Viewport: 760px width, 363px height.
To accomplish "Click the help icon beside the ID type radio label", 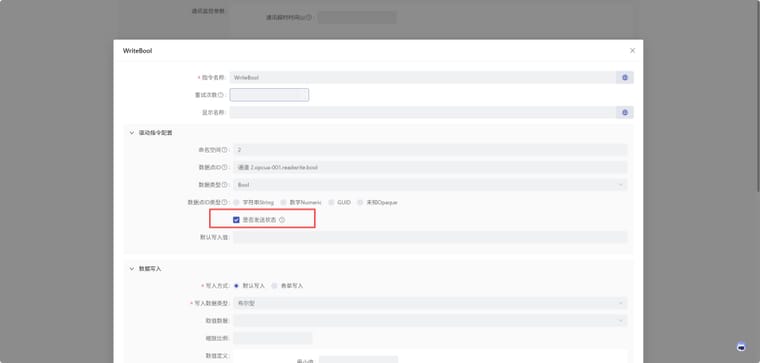I will [224, 202].
